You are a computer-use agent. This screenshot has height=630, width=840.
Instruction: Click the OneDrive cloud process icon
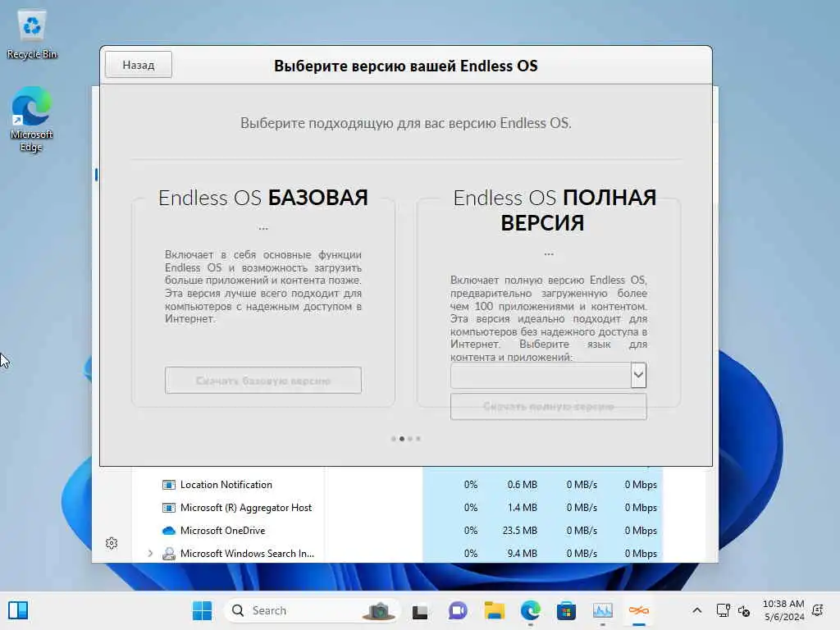coord(169,531)
